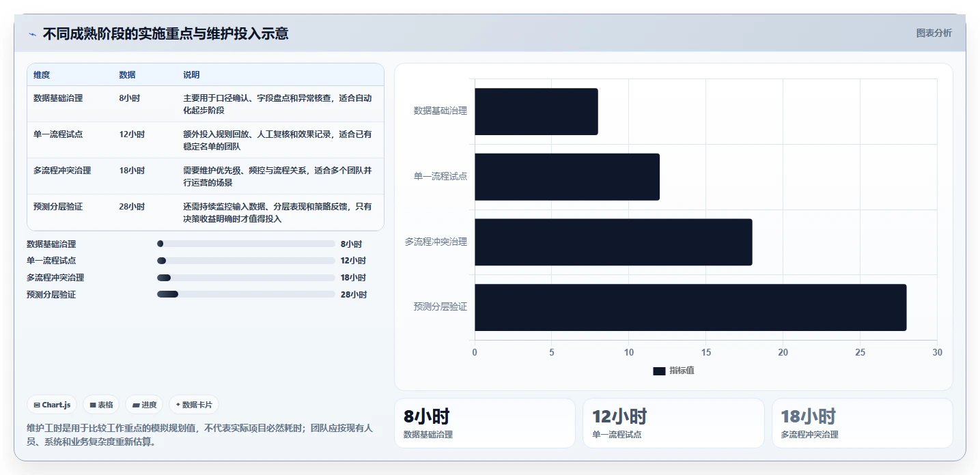Click the 指标值 legend color box
Screen dimensions: 980x475
pyautogui.click(x=659, y=371)
